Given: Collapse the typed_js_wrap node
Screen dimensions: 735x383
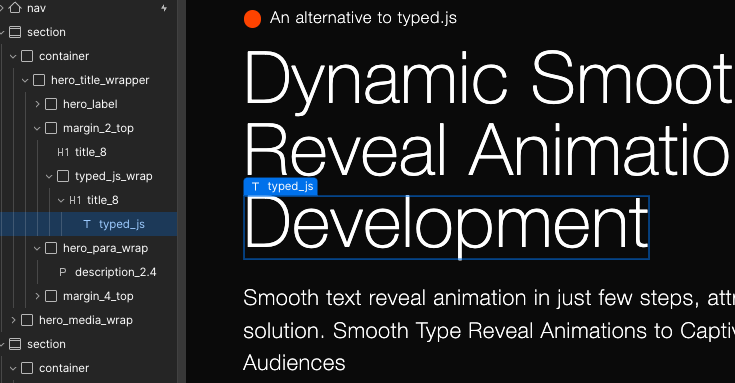Looking at the screenshot, I should [49, 176].
